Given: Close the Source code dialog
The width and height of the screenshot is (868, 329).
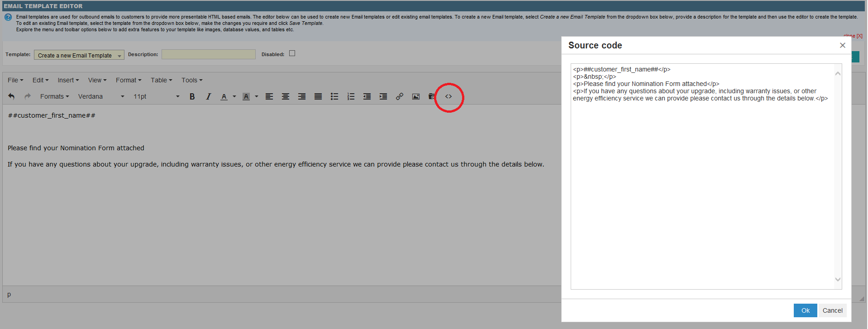Looking at the screenshot, I should pyautogui.click(x=842, y=45).
